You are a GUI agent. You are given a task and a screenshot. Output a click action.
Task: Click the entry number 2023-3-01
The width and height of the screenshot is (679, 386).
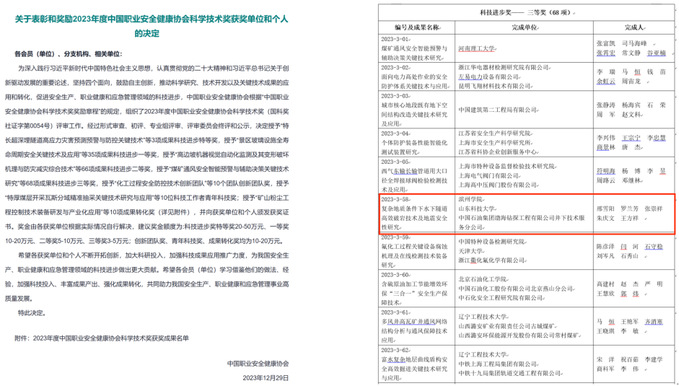395,39
